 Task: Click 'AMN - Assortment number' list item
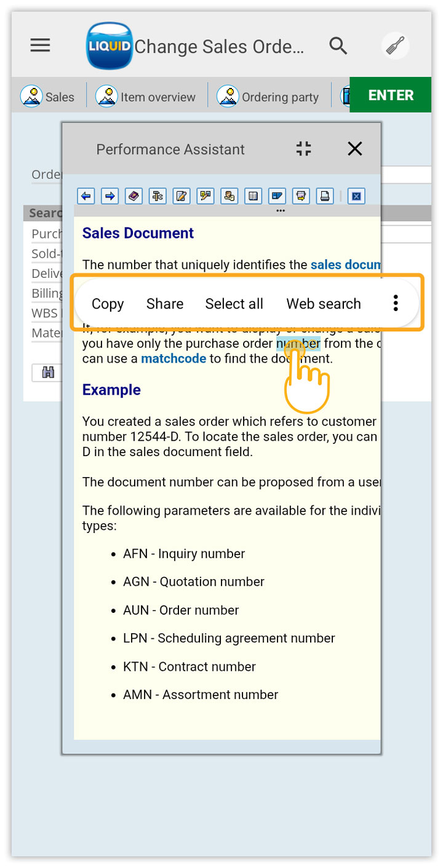point(201,695)
